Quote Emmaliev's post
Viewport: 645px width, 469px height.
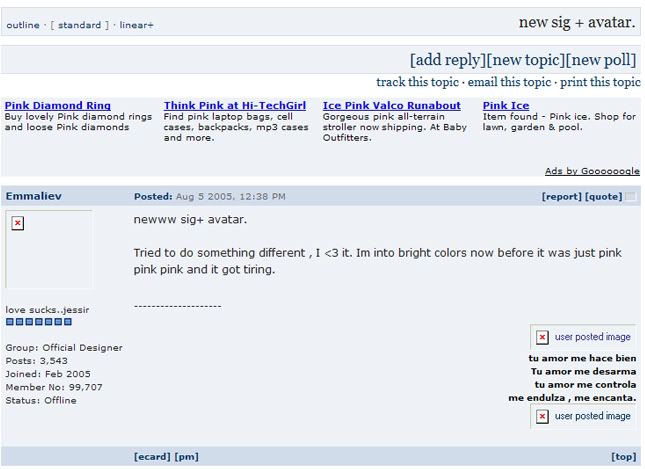pyautogui.click(x=603, y=197)
